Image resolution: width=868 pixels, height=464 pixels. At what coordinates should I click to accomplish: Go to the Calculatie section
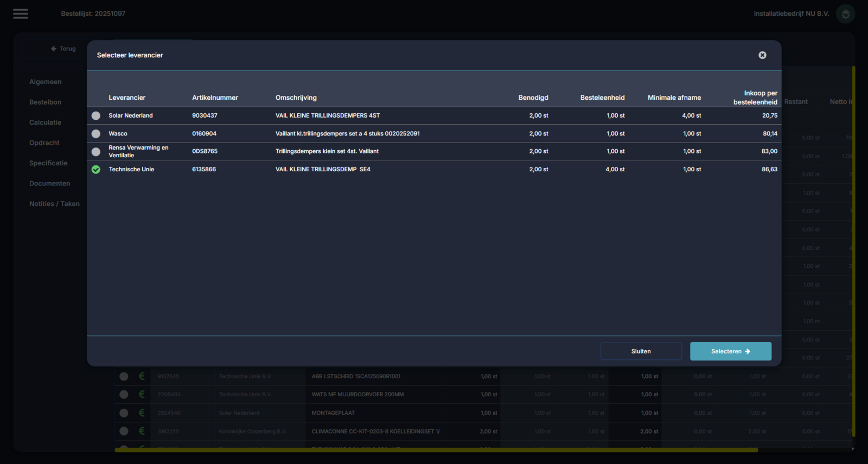(x=46, y=123)
